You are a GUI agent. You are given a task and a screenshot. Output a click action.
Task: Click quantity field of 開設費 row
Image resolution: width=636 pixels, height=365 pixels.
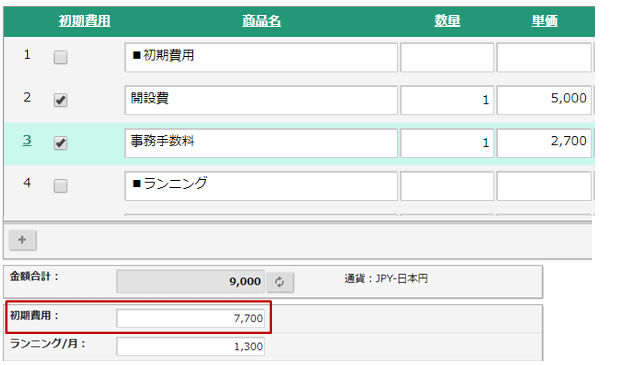click(x=447, y=100)
